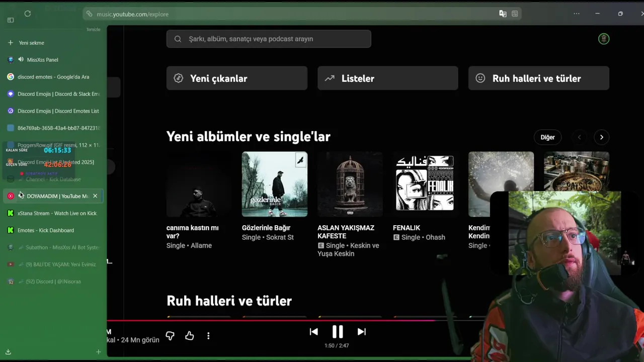Screen dimensions: 644x362
Task: Switch to xStana Stream Kick tab
Action: click(53, 213)
